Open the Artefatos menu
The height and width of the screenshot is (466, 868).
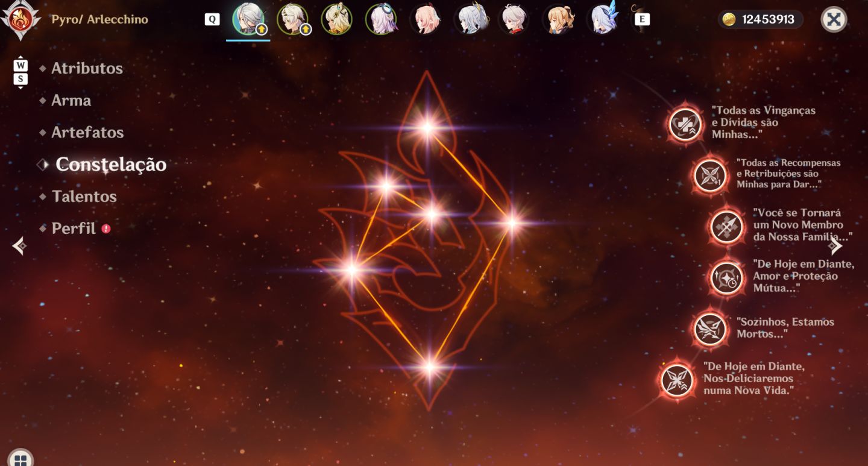[87, 132]
